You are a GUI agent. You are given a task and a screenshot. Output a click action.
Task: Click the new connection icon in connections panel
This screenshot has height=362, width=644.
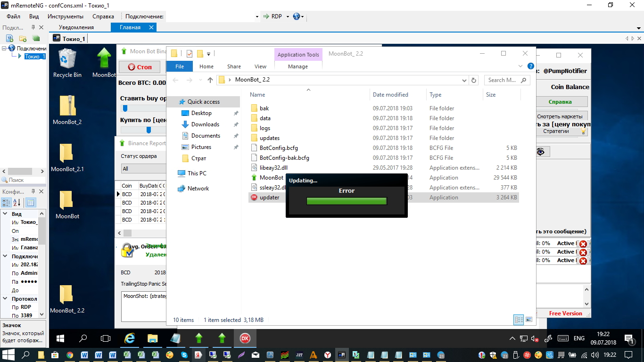click(x=9, y=38)
